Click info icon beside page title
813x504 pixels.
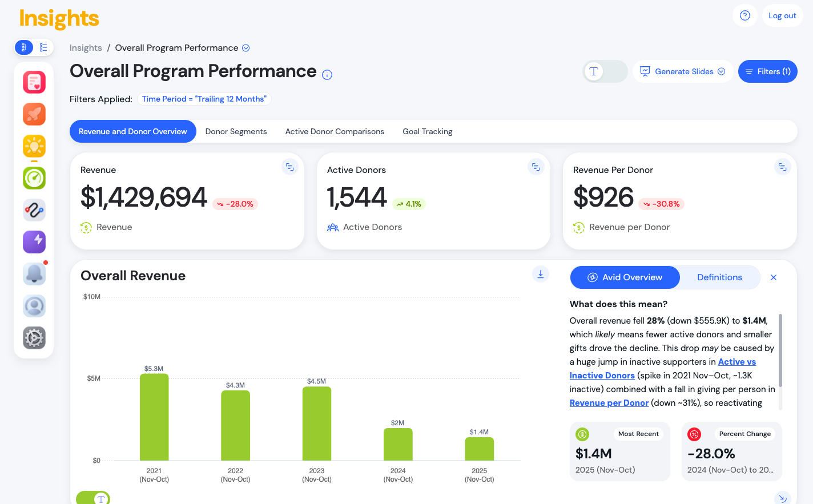click(327, 75)
